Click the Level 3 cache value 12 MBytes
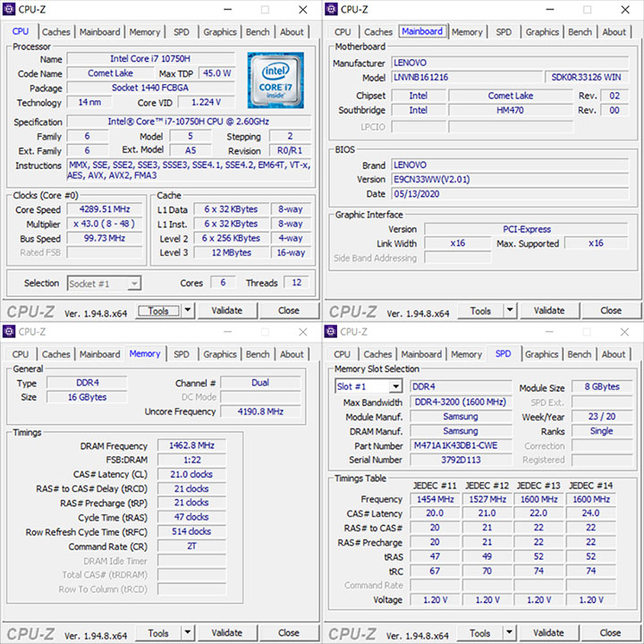Screen dimensions: 644x644 pos(232,252)
